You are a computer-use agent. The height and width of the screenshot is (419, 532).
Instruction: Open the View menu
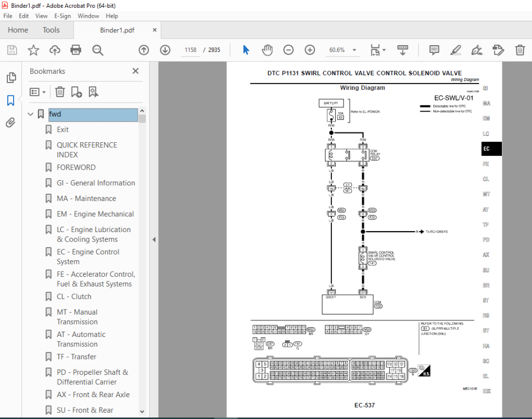pos(42,16)
